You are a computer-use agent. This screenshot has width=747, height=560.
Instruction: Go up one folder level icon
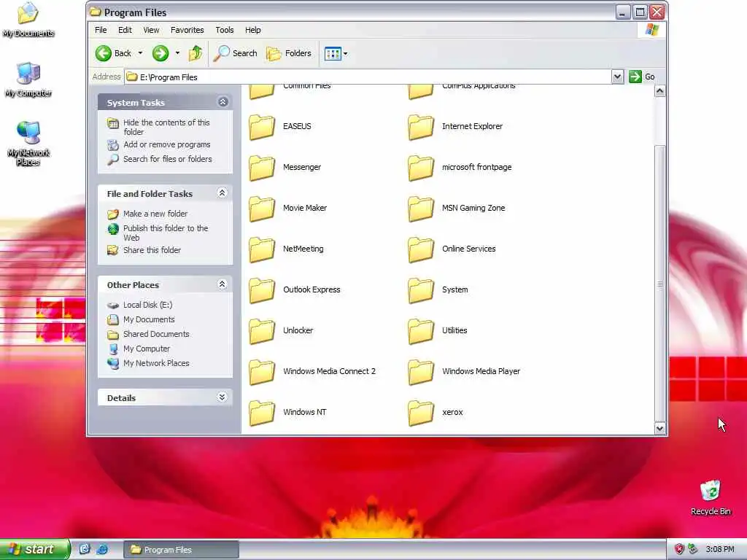tap(196, 53)
